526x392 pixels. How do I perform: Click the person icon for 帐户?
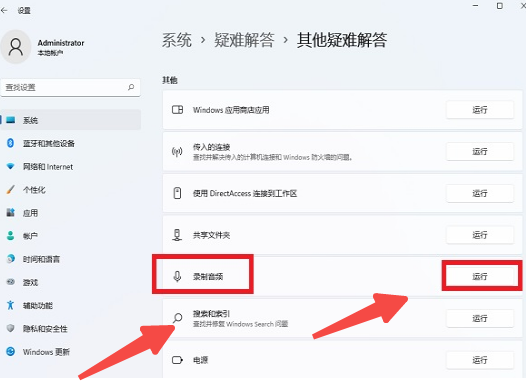point(10,236)
